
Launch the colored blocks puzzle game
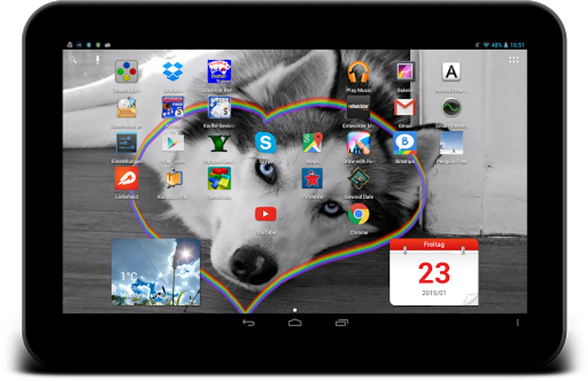(x=219, y=178)
